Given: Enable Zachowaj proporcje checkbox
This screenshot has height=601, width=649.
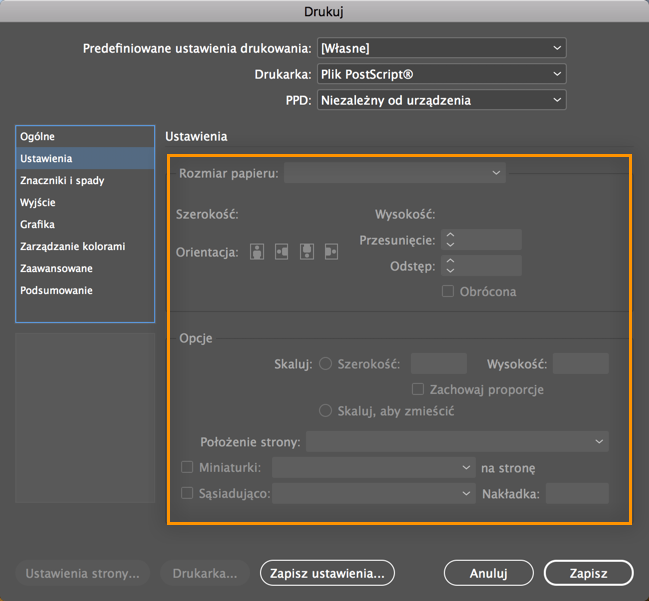Looking at the screenshot, I should [x=420, y=389].
